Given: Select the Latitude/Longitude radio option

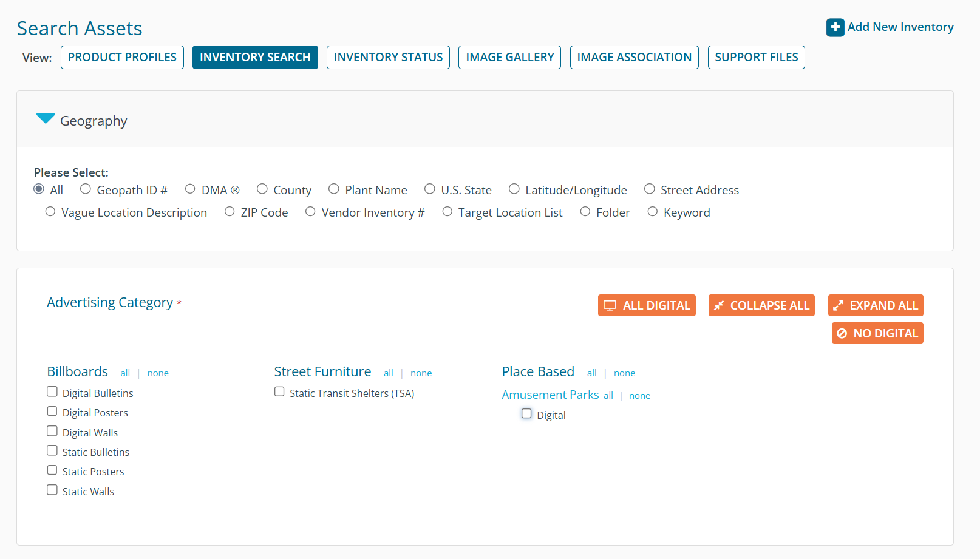Looking at the screenshot, I should pyautogui.click(x=514, y=189).
